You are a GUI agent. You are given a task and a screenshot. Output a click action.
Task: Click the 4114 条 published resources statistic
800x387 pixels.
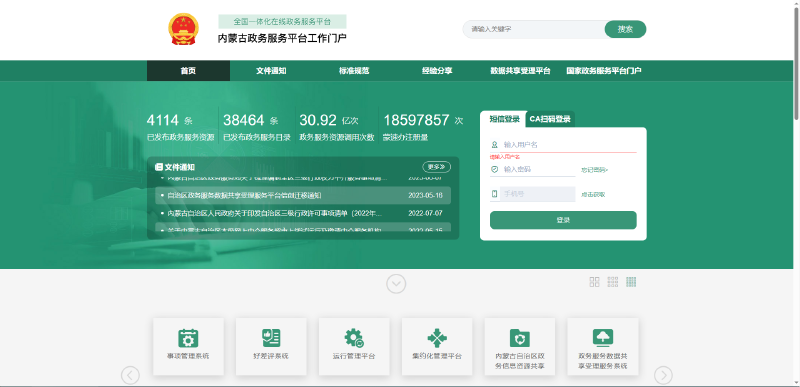[x=181, y=127]
